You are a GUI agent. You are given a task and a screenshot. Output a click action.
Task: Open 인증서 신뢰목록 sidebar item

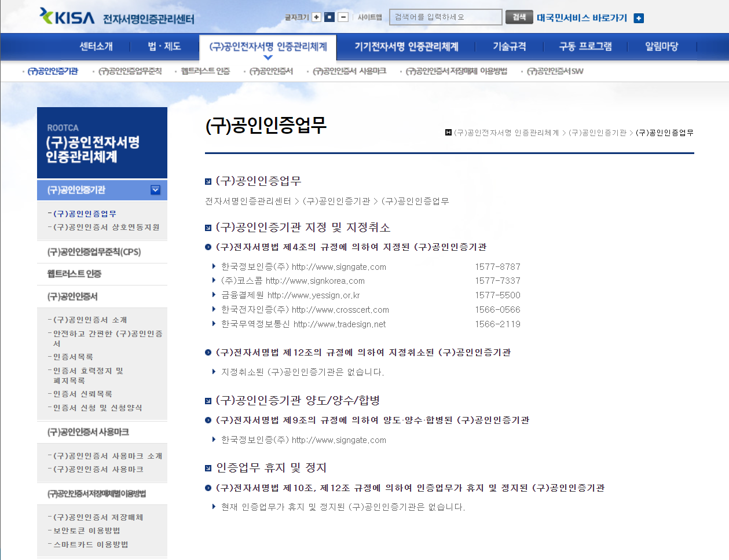pyautogui.click(x=83, y=394)
